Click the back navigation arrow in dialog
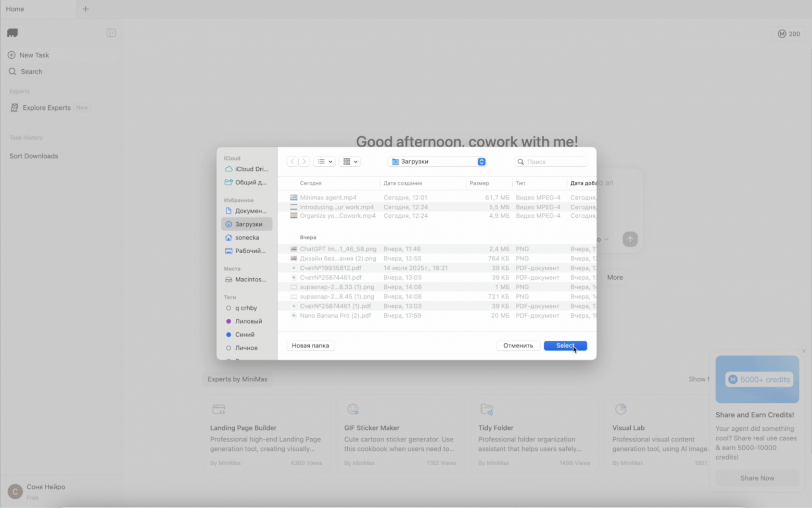This screenshot has height=508, width=812. click(293, 162)
